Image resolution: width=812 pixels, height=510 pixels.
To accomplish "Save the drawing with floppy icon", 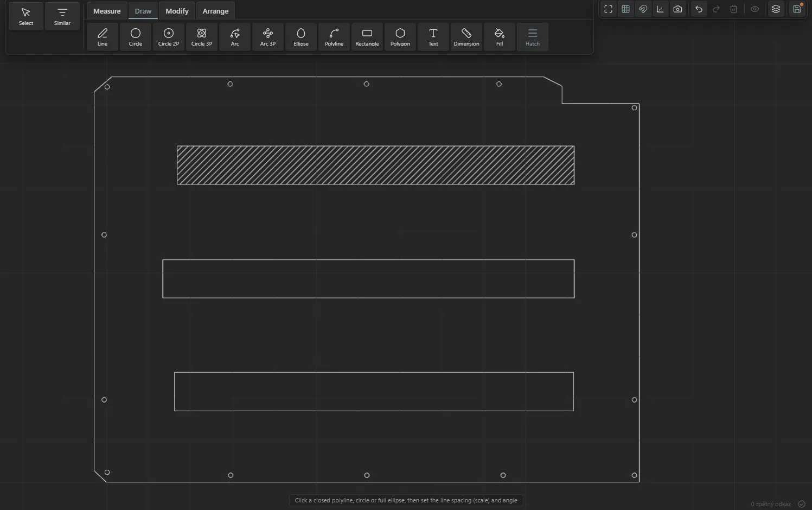I will (x=797, y=9).
